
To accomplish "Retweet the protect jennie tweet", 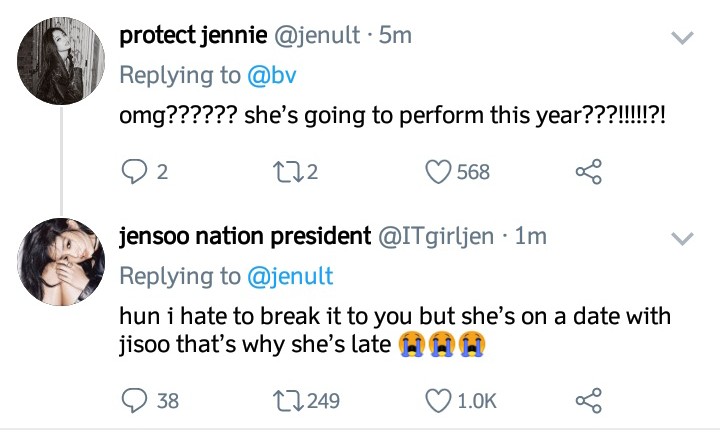I will tap(285, 172).
